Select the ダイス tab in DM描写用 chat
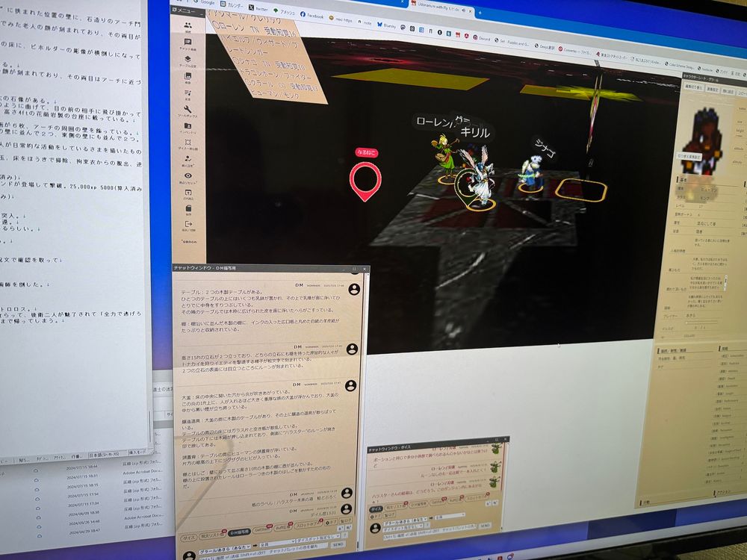747x560 pixels. point(188,538)
